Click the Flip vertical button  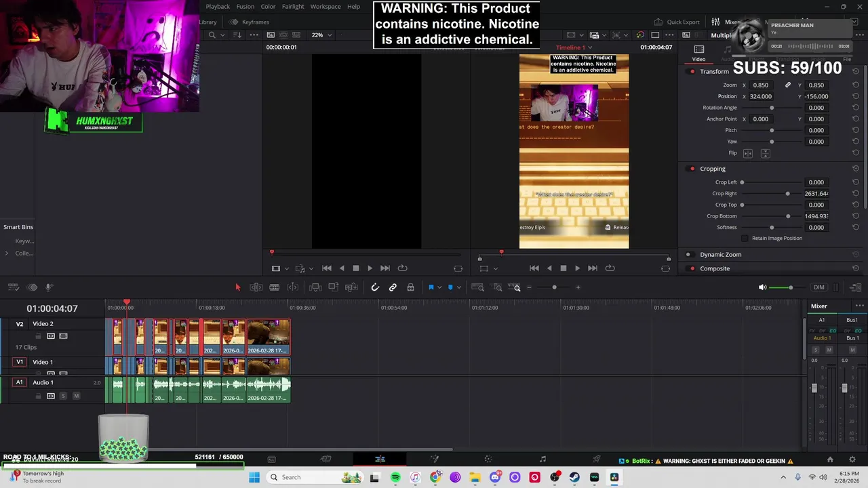click(765, 153)
